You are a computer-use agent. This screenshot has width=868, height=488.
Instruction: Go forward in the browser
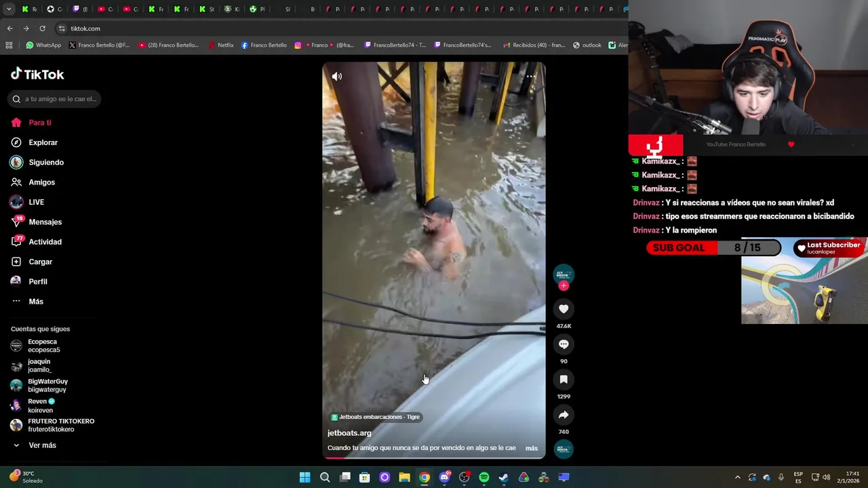click(26, 28)
